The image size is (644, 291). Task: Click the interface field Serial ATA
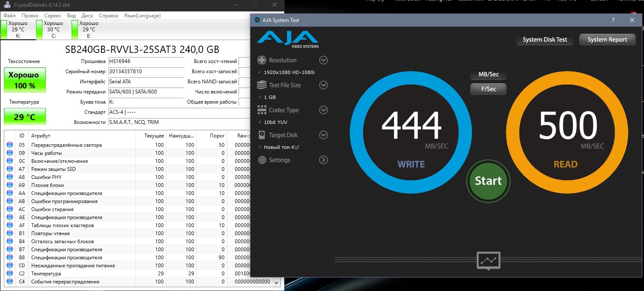(x=146, y=82)
